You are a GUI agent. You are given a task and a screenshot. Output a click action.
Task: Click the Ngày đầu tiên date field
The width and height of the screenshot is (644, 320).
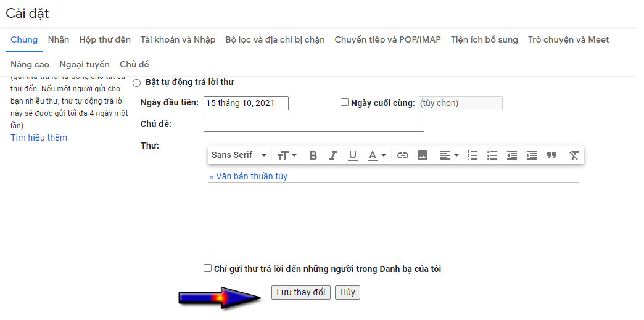(x=246, y=103)
